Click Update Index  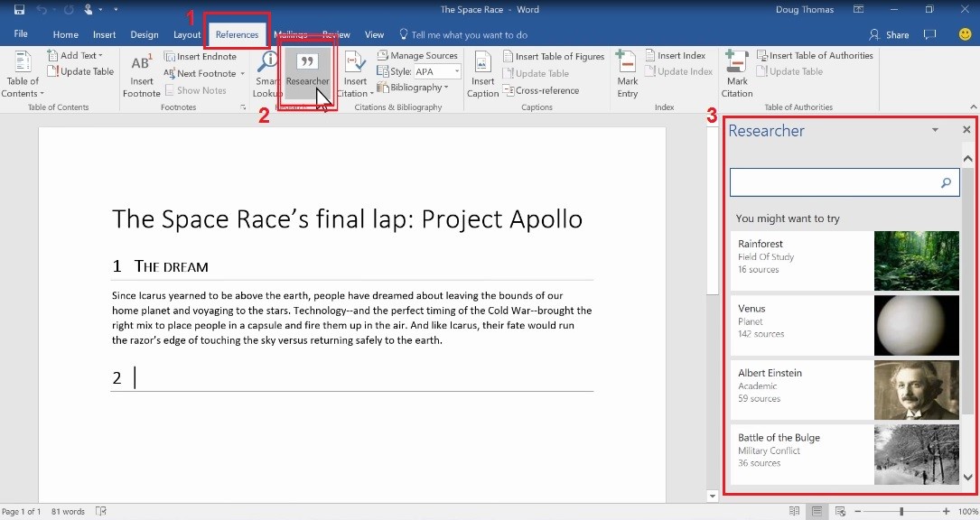click(x=678, y=72)
